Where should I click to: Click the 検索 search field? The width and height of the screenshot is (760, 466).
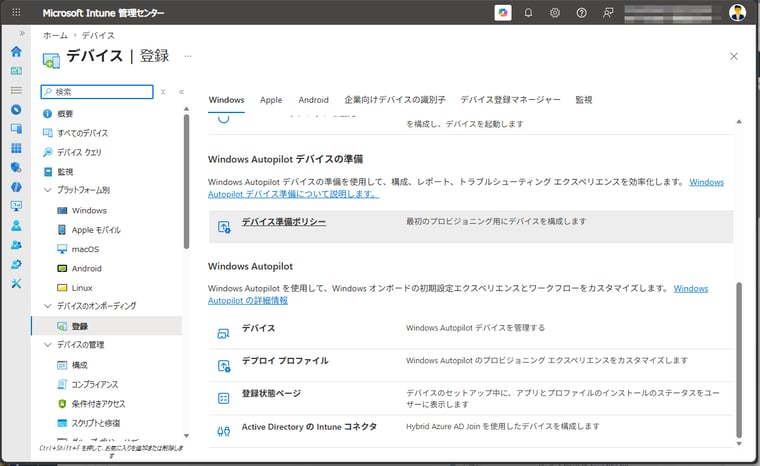(97, 92)
